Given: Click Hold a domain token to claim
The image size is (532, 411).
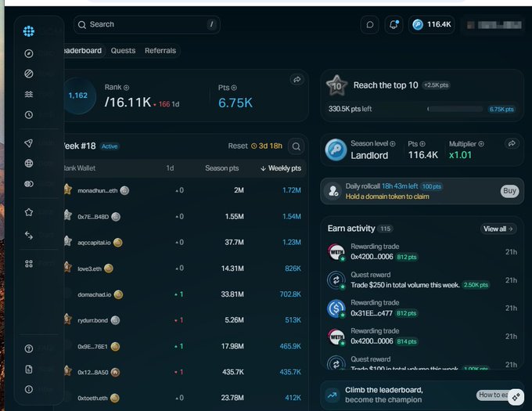Looking at the screenshot, I should (x=387, y=196).
